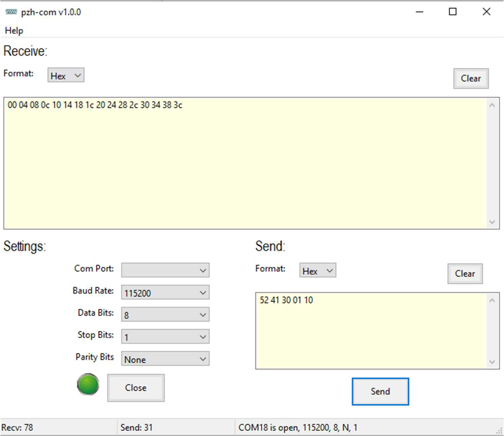
Task: Open the Receive format Hex dropdown
Action: [x=66, y=75]
